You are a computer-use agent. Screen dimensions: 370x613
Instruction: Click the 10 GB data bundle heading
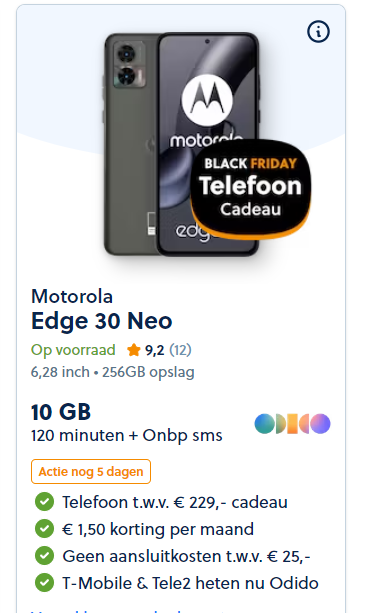(x=61, y=412)
